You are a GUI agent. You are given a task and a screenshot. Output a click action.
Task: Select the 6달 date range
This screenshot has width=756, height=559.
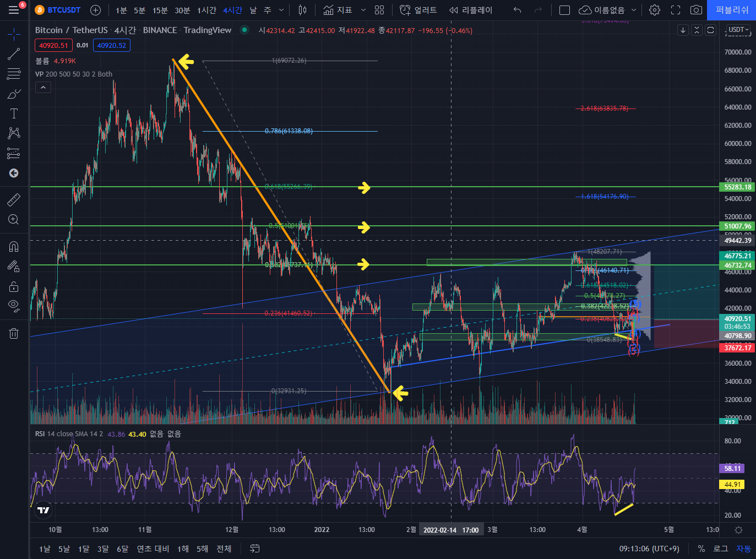122,549
